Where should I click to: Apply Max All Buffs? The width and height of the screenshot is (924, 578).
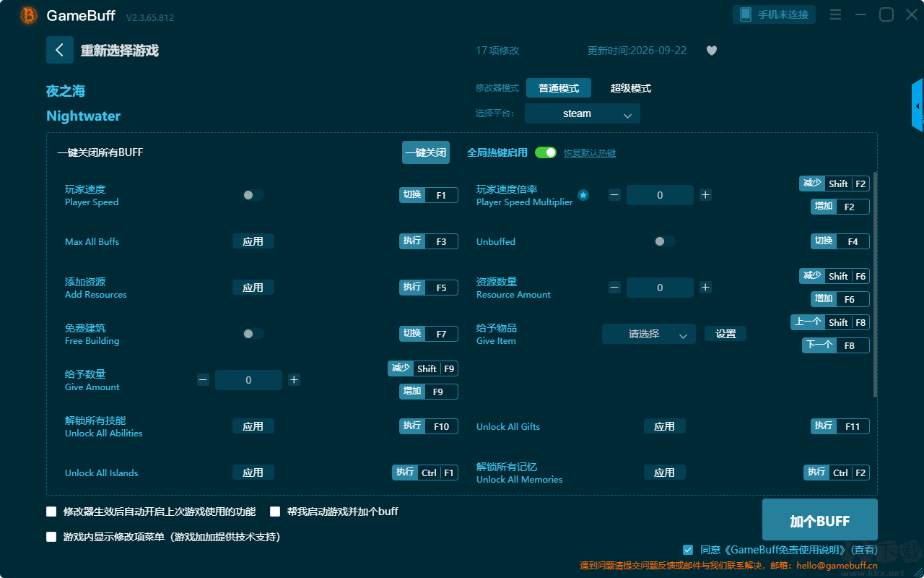(253, 241)
